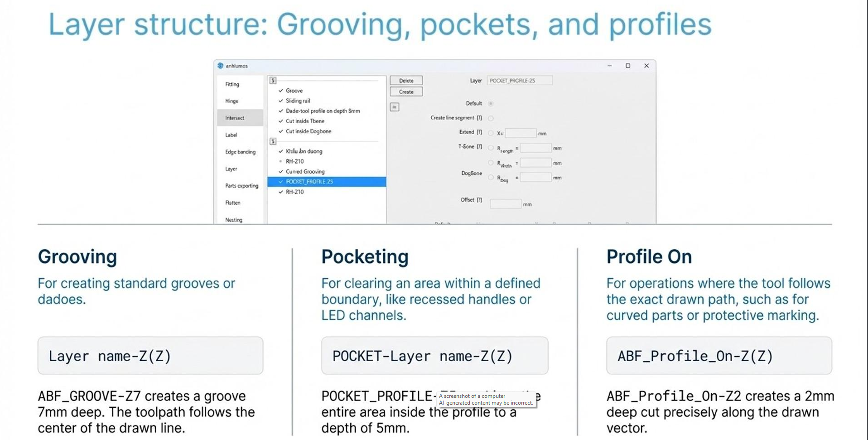Click the help [?] icon beside Offset
This screenshot has width=868, height=440.
(x=479, y=200)
